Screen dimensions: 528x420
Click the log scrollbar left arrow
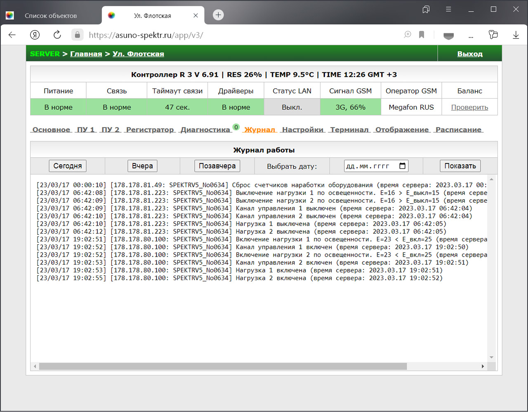point(35,366)
